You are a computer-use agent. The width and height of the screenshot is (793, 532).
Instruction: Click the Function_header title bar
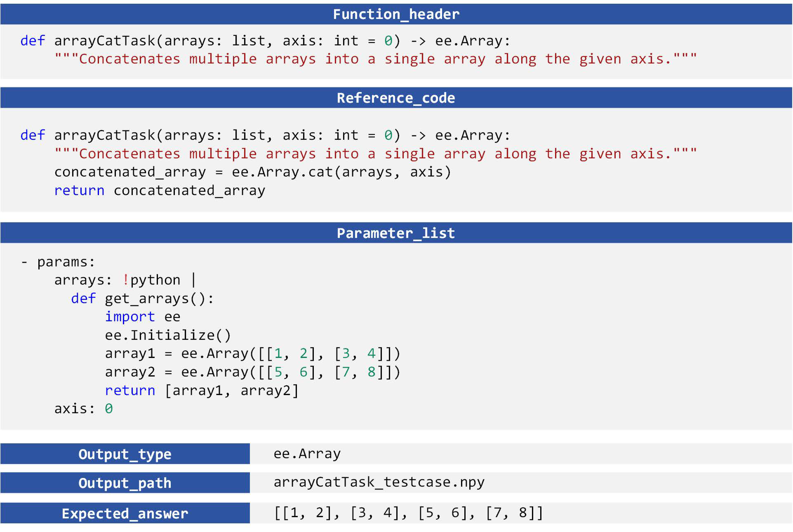[396, 14]
